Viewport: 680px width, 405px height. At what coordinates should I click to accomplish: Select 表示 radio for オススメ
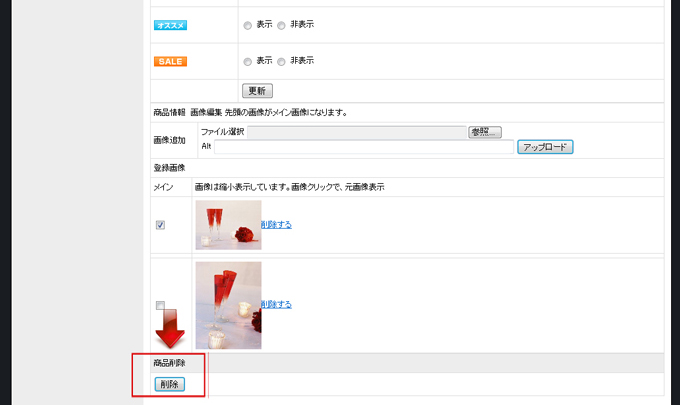pyautogui.click(x=247, y=25)
